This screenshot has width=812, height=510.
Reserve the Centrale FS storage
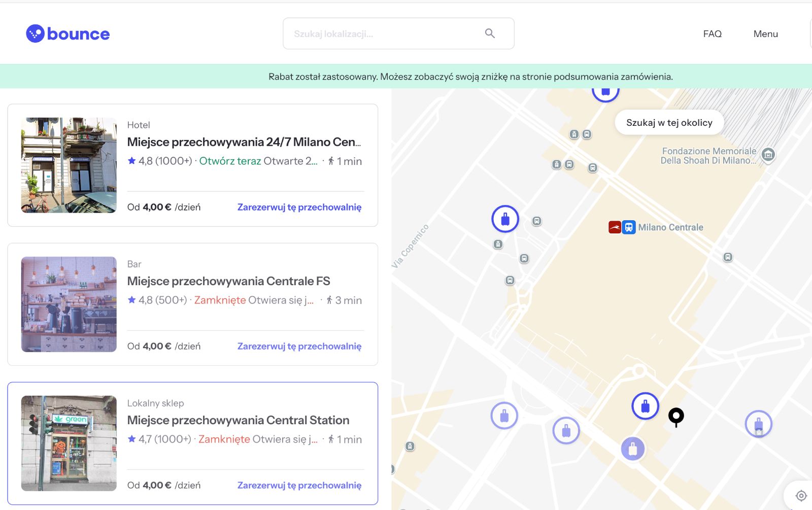pos(299,346)
